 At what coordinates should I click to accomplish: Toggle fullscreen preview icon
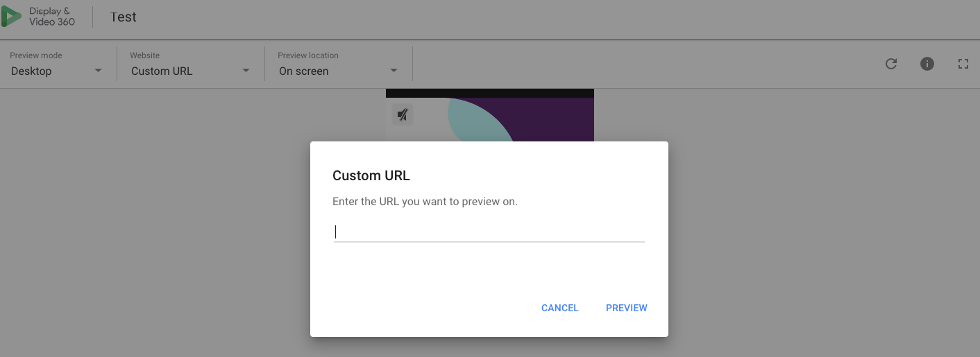963,64
